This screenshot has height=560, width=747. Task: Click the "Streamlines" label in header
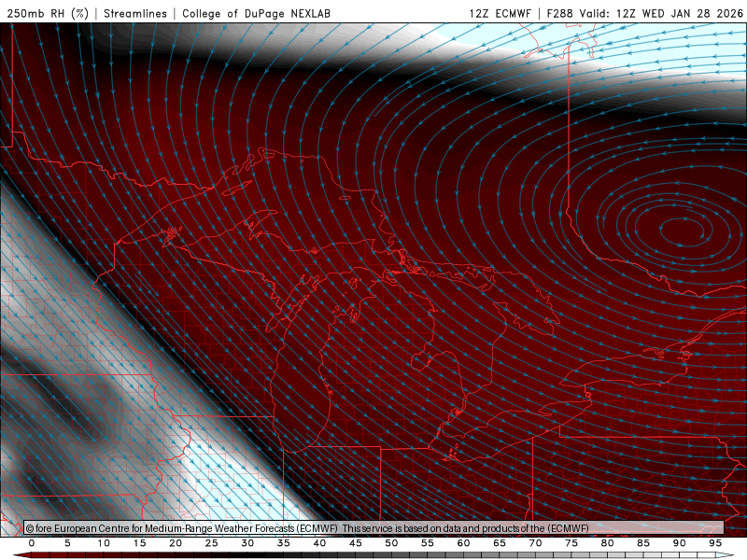tap(135, 13)
